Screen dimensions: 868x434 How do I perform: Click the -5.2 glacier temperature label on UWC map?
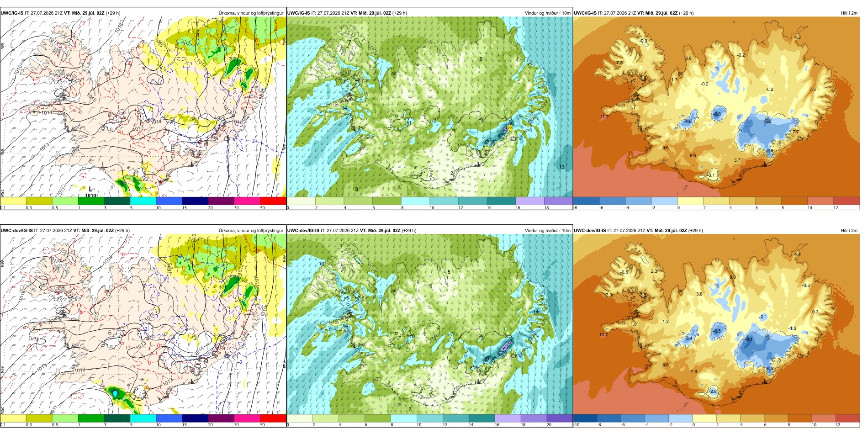[767, 122]
